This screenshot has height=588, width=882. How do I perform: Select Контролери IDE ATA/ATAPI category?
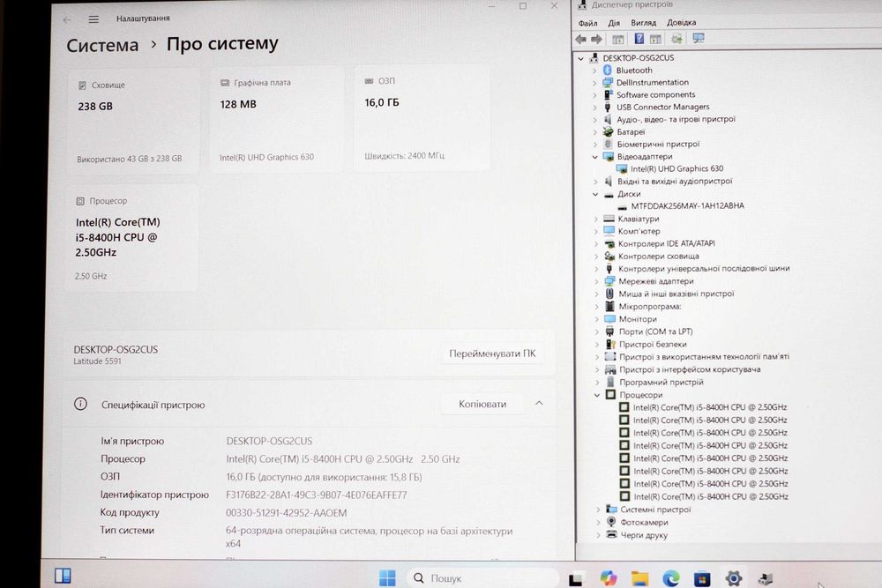click(667, 244)
